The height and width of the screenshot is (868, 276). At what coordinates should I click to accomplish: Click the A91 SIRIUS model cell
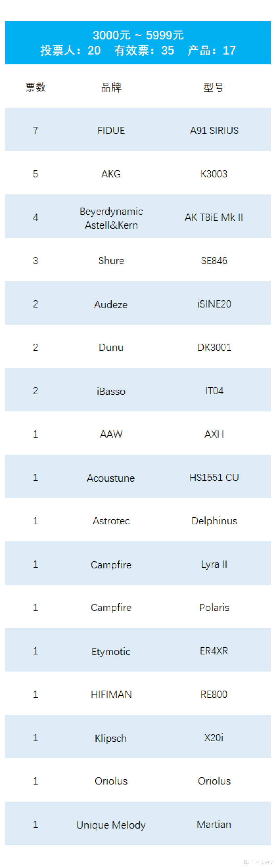214,130
